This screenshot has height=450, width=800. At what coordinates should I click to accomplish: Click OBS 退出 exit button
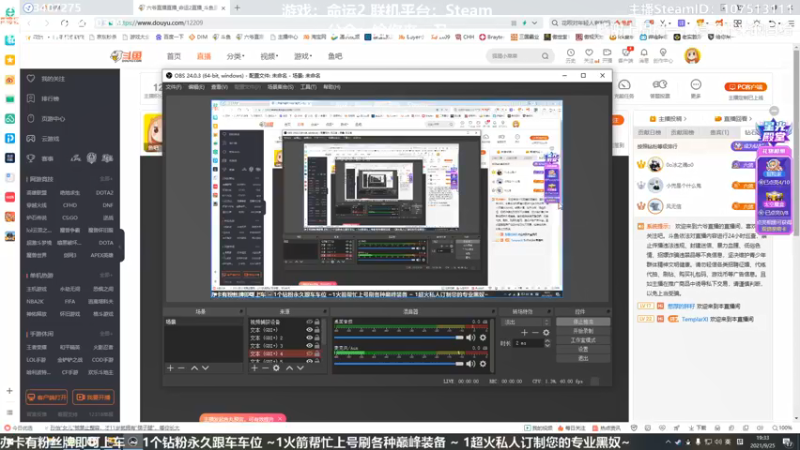(x=583, y=359)
